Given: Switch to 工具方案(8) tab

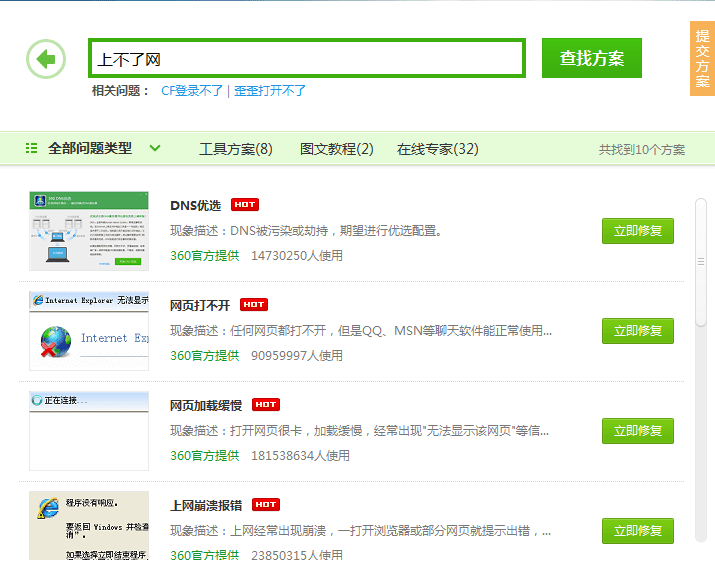Looking at the screenshot, I should [236, 149].
